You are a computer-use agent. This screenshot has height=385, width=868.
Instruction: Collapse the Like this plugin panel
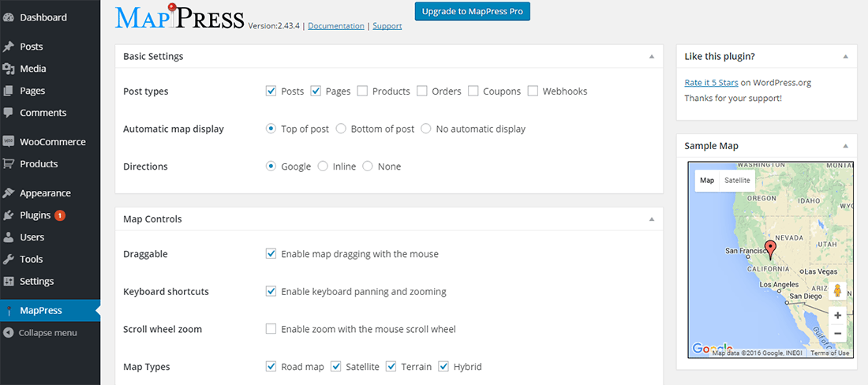point(845,57)
